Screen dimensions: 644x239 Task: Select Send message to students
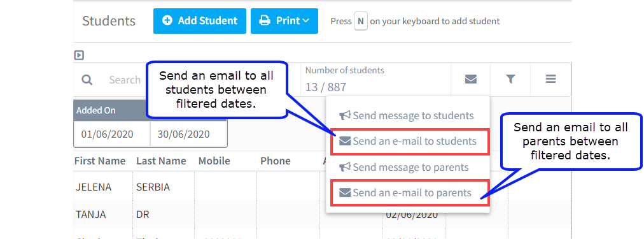407,115
